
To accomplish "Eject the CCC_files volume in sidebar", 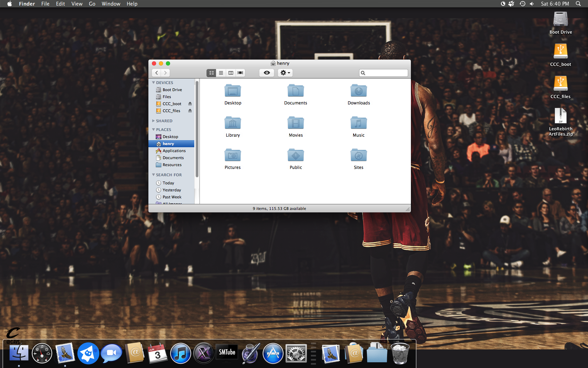I will pos(190,111).
